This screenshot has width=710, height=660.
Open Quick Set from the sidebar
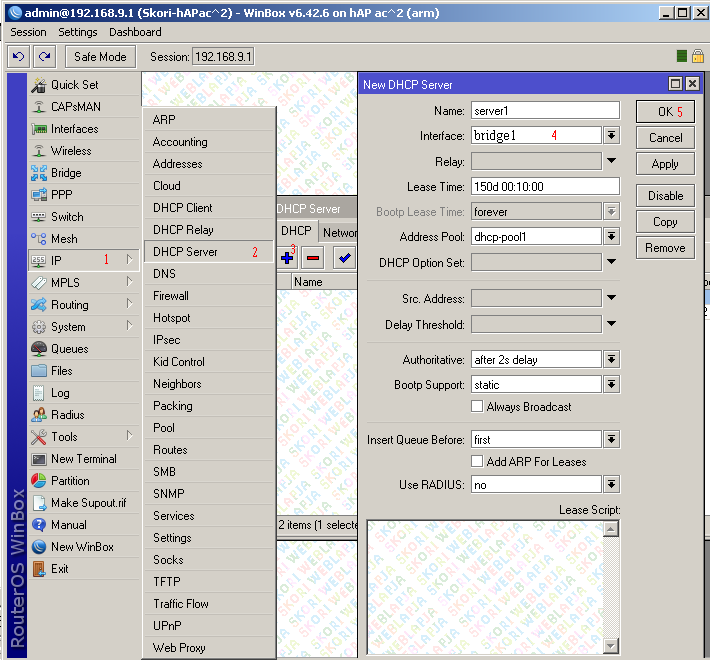coord(74,85)
